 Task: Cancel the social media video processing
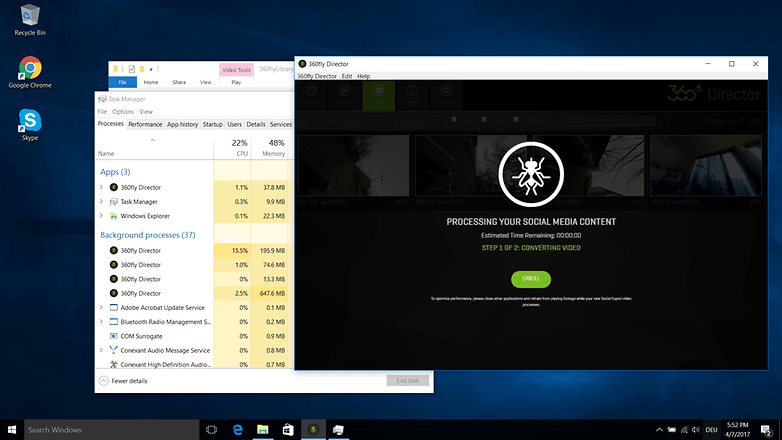[x=531, y=279]
